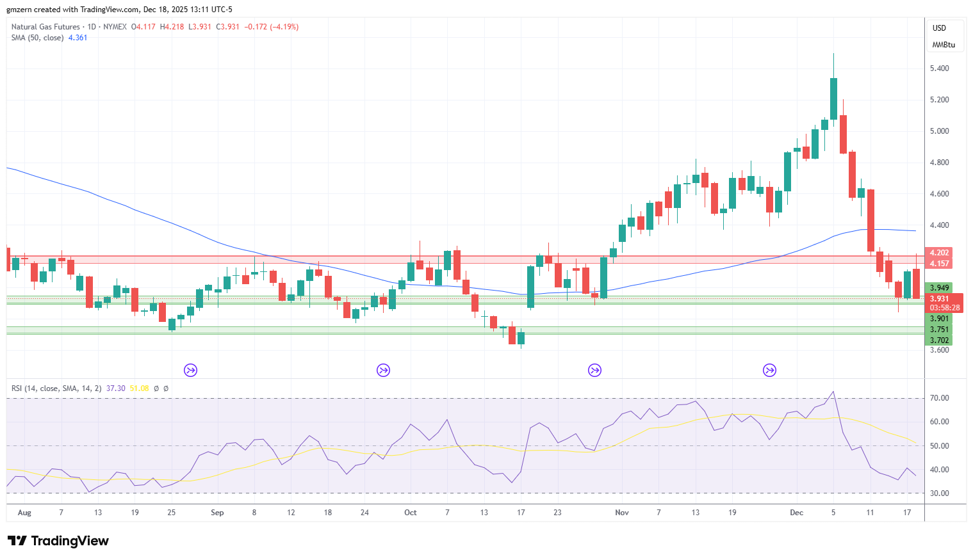This screenshot has height=560, width=973.
Task: Click the green 3.949 price label
Action: tap(939, 288)
